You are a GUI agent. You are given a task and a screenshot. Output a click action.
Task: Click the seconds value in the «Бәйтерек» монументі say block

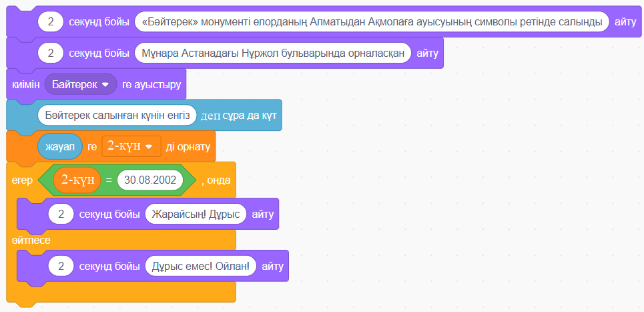[51, 22]
